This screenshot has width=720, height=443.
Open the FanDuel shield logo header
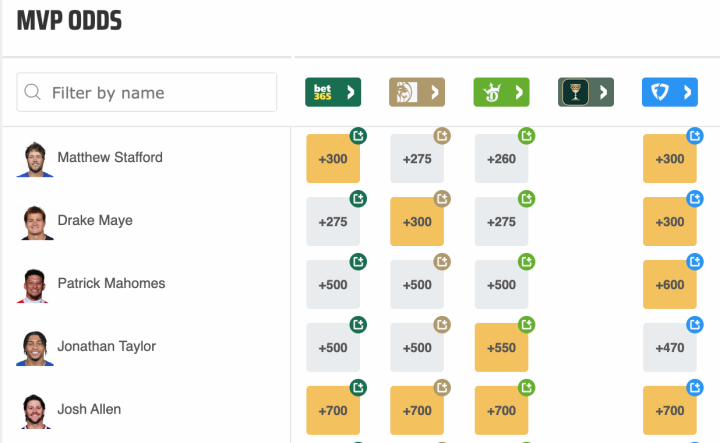669,93
